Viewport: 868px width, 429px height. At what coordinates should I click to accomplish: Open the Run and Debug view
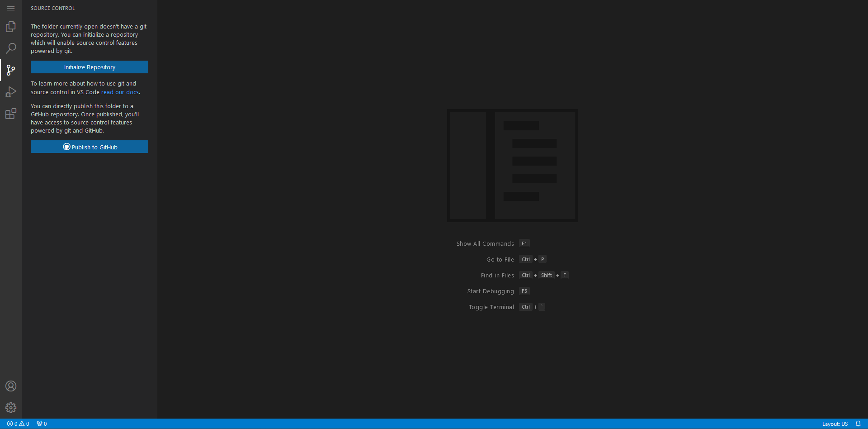pos(11,92)
